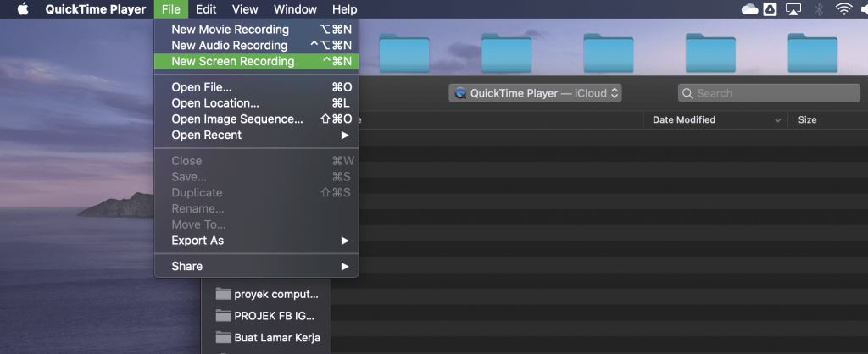Select Open Location… menu entry

[x=256, y=103]
